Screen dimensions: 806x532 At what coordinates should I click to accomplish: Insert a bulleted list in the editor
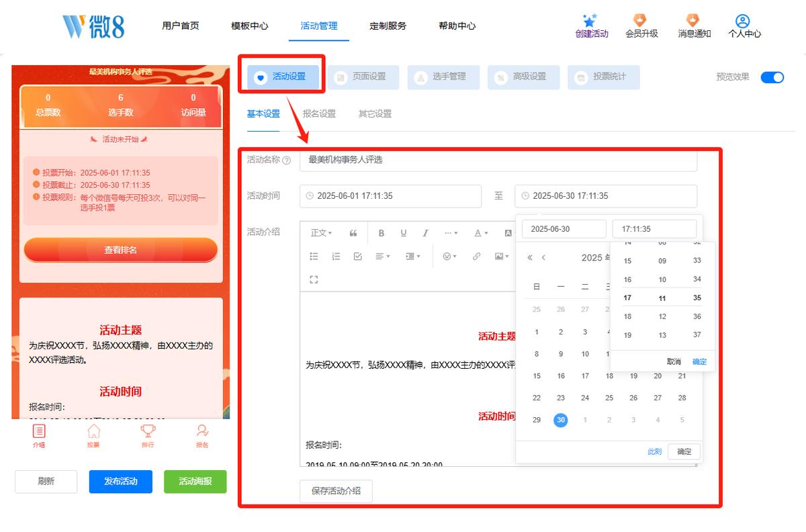314,256
